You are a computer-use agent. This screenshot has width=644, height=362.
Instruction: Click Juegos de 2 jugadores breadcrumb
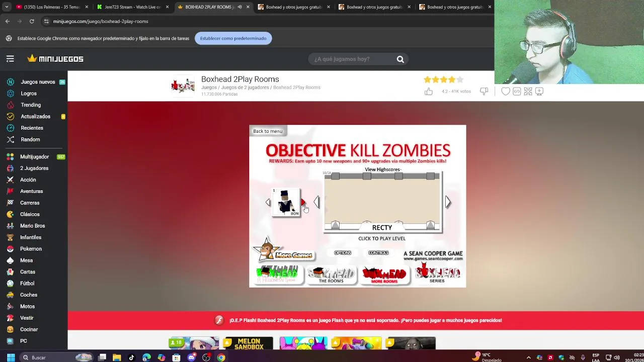coord(245,87)
